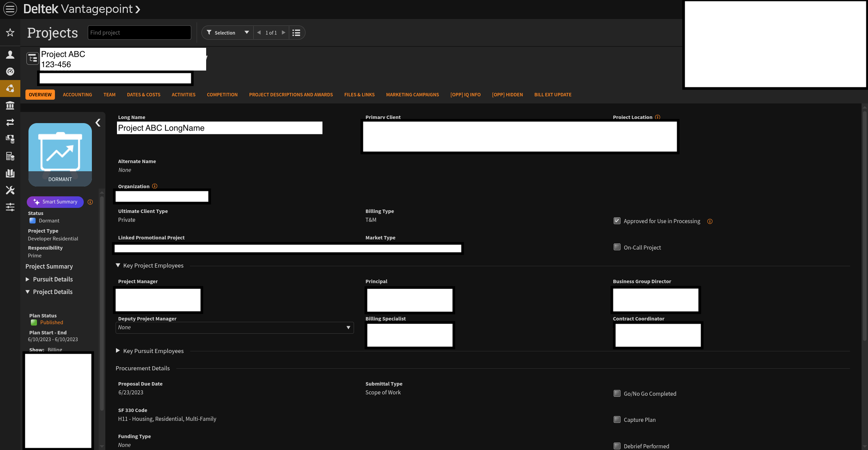Open the project list view icon
Screen dimensions: 868x450
(296, 33)
